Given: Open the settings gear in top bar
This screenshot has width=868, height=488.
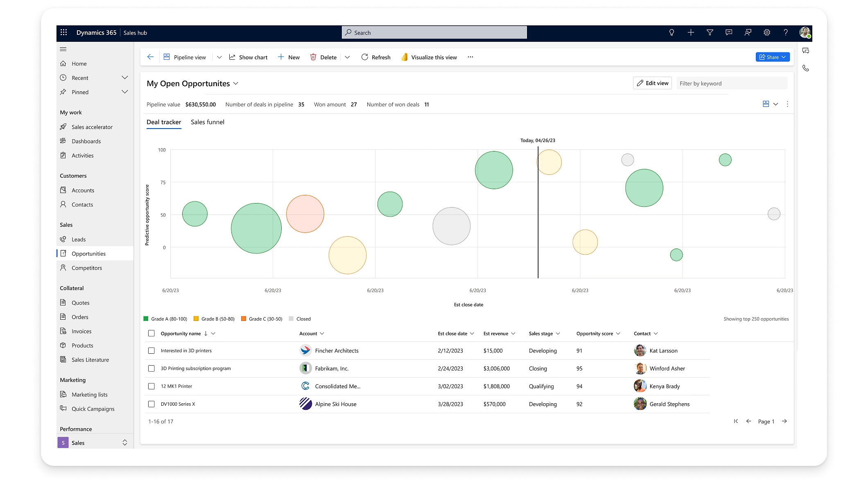Looking at the screenshot, I should (x=767, y=32).
